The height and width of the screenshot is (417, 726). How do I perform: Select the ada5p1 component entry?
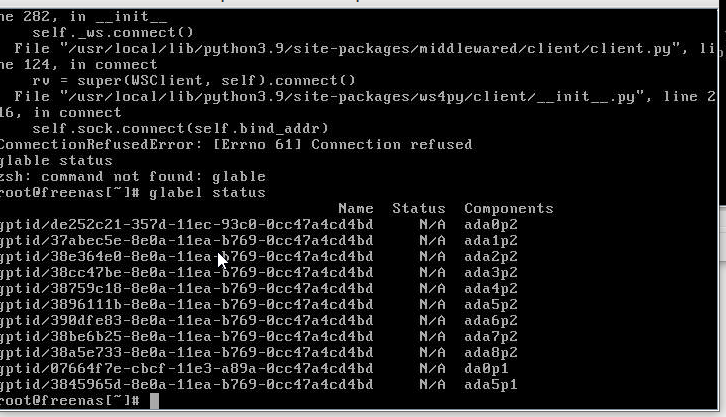(491, 385)
